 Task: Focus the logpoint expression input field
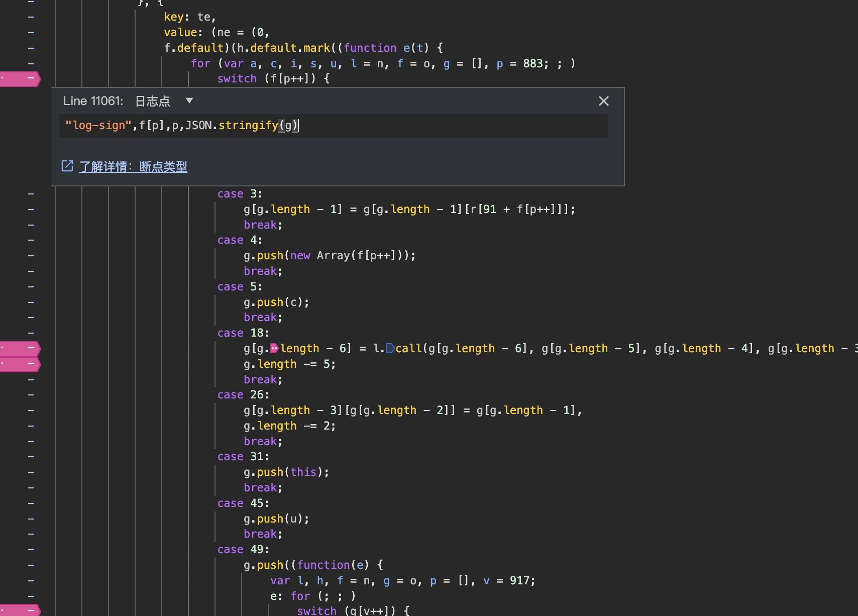334,126
